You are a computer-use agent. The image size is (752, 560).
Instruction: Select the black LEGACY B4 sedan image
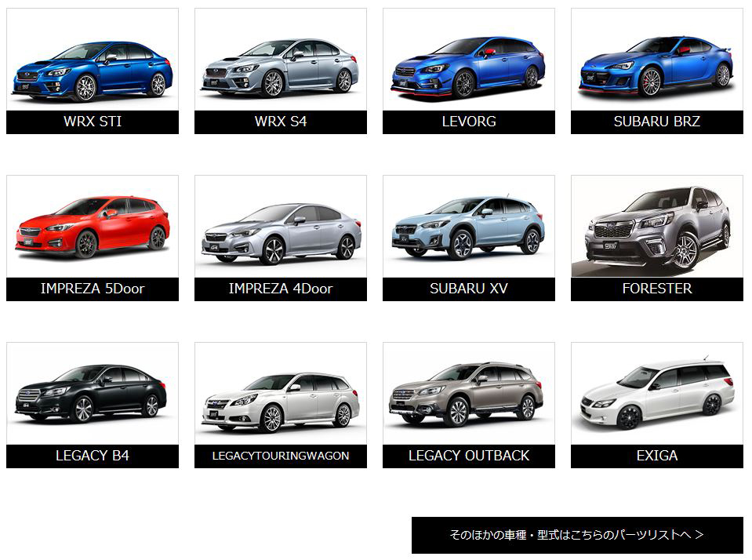click(93, 394)
